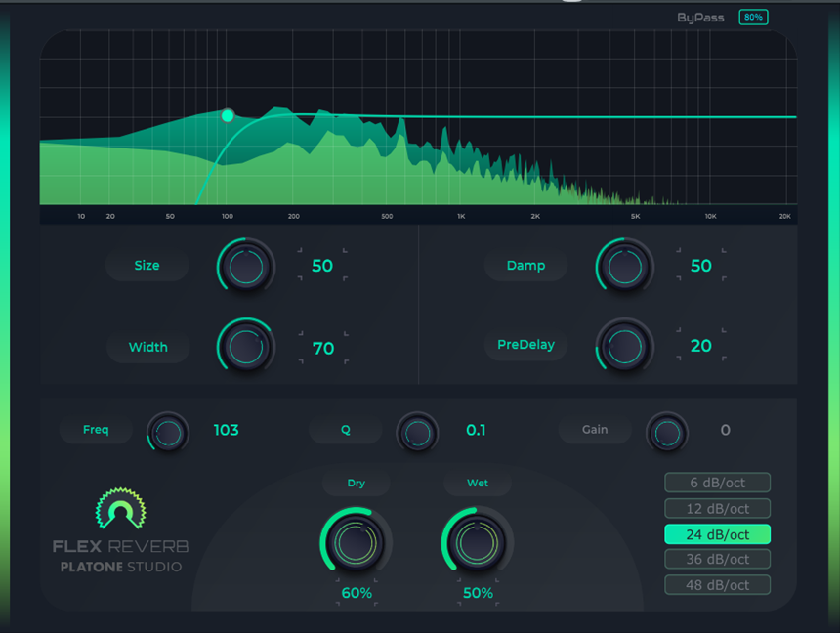Click the Damp label button
The width and height of the screenshot is (840, 633).
pyautogui.click(x=525, y=266)
